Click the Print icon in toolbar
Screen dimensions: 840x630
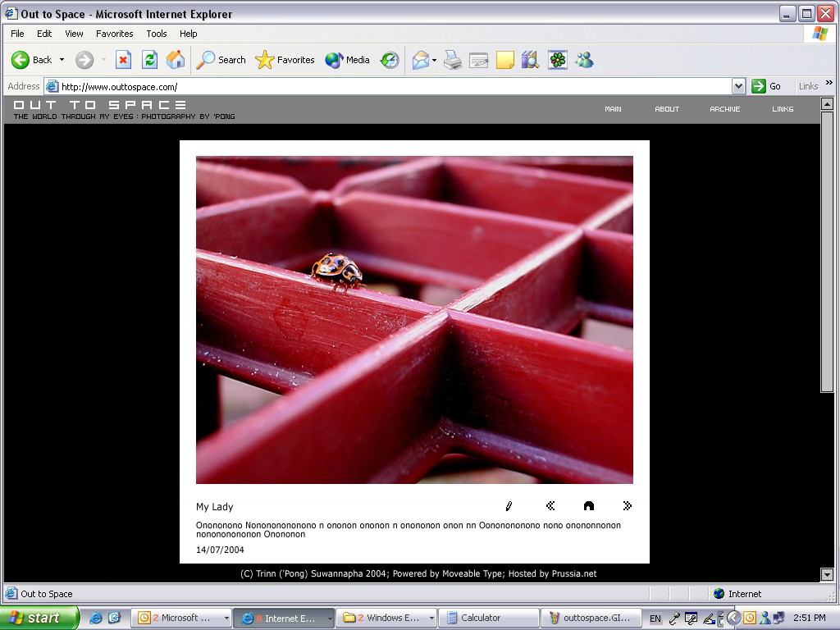pyautogui.click(x=453, y=60)
